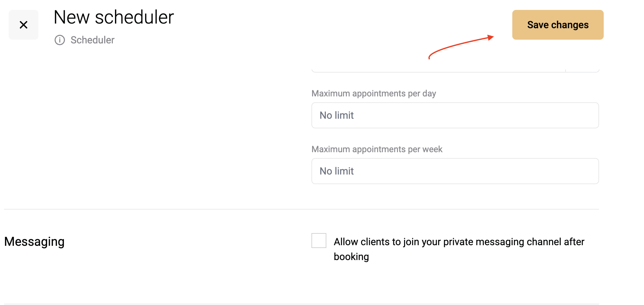The width and height of the screenshot is (644, 305).
Task: Click the divider line above Messaging section
Action: click(x=302, y=209)
